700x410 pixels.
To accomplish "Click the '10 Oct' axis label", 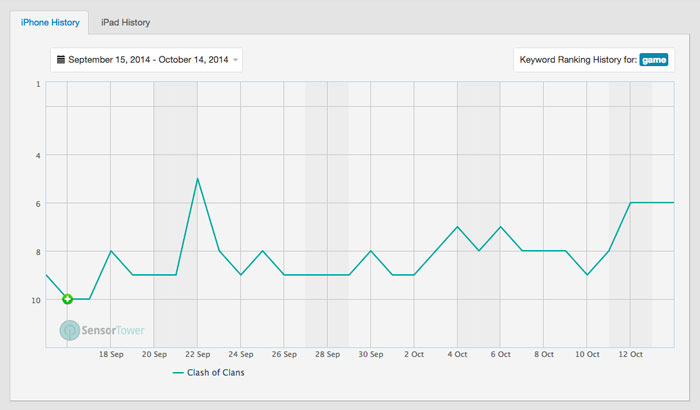I will coord(587,354).
